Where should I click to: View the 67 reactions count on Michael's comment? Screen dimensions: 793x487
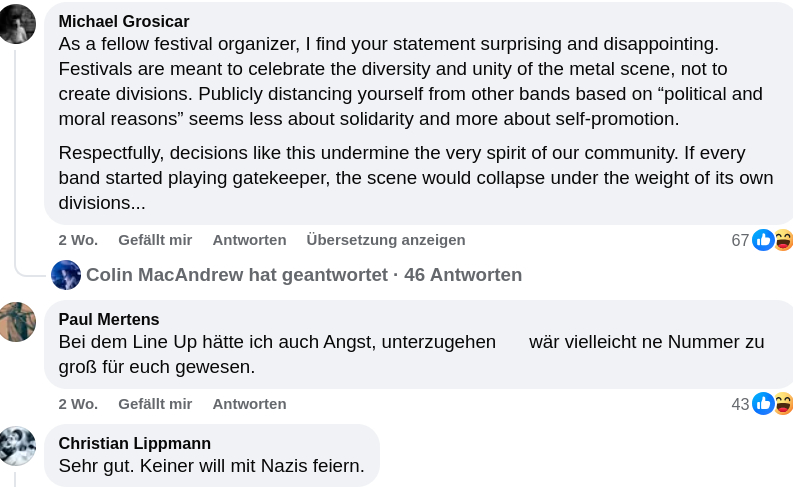pos(740,240)
